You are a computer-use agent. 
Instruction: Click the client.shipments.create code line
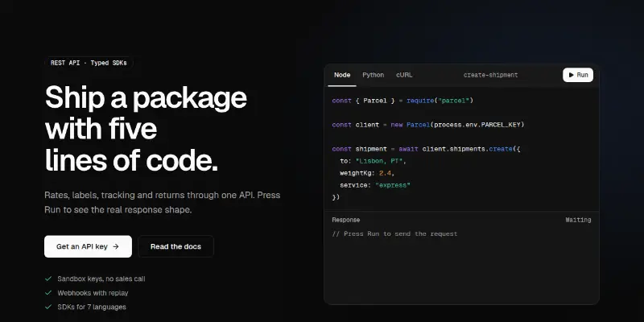tap(427, 149)
